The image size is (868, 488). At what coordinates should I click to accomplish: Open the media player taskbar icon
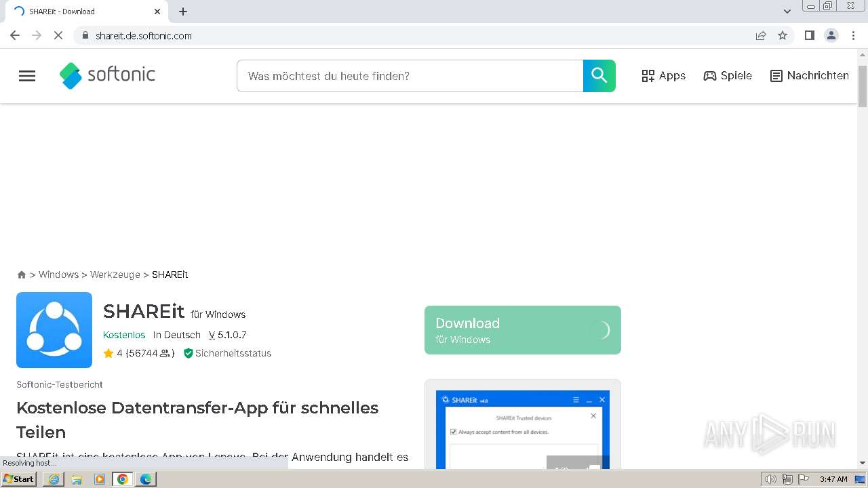click(100, 479)
